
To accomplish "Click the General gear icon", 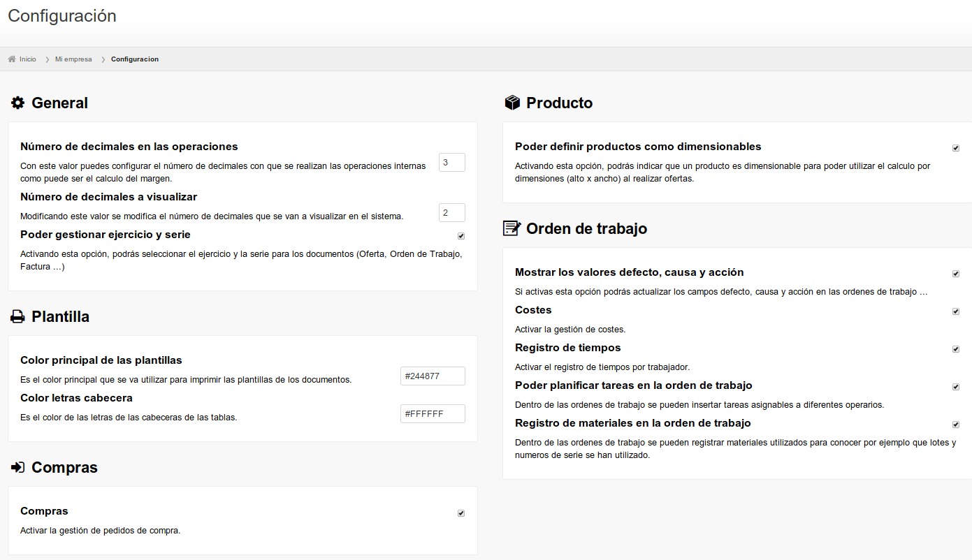I will point(17,103).
